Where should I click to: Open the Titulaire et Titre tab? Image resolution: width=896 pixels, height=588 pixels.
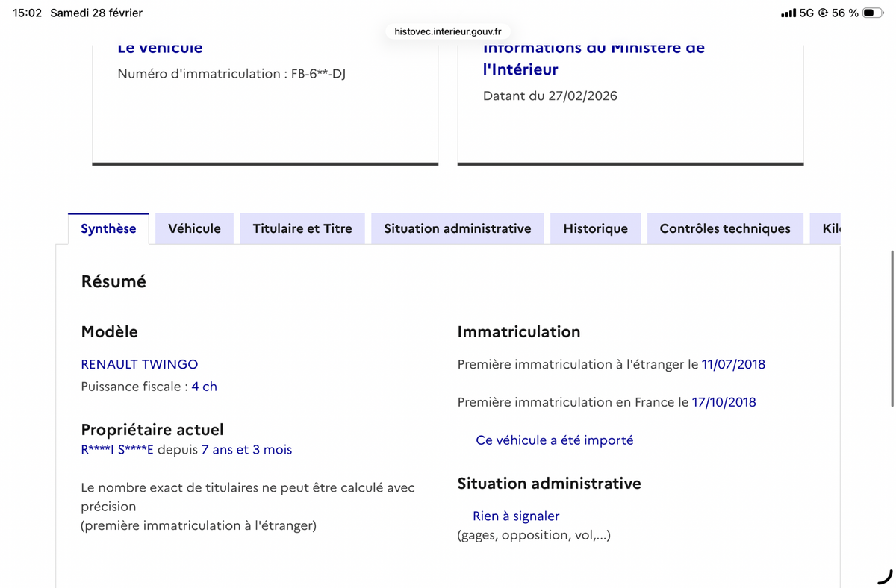(302, 228)
